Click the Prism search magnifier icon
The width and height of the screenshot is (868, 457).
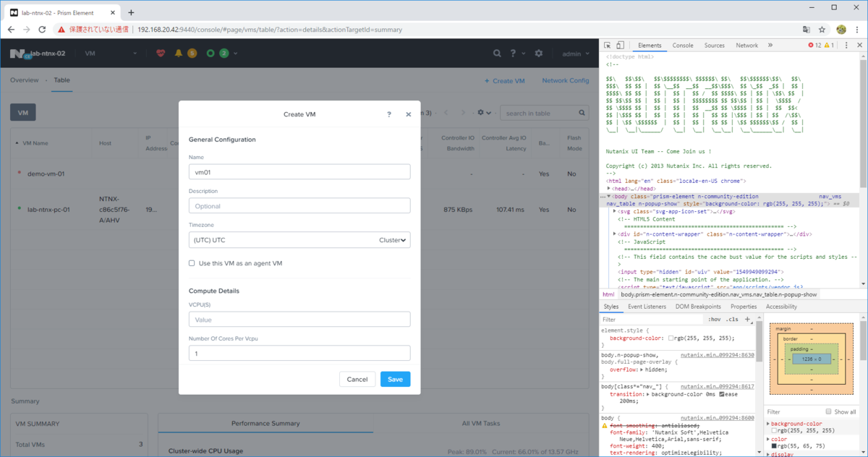tap(497, 54)
